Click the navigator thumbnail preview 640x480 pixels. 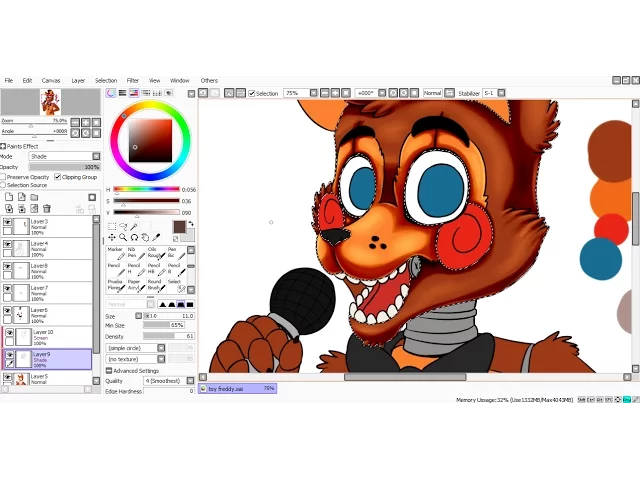point(51,102)
